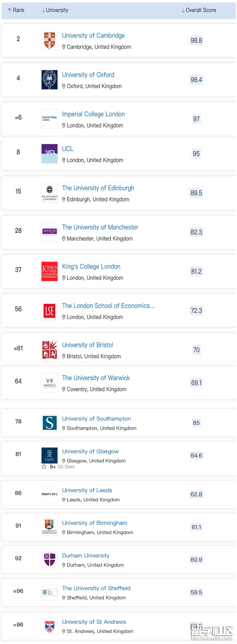Image resolution: width=237 pixels, height=644 pixels.
Task: Click the University of Bristol crest logo
Action: (50, 350)
